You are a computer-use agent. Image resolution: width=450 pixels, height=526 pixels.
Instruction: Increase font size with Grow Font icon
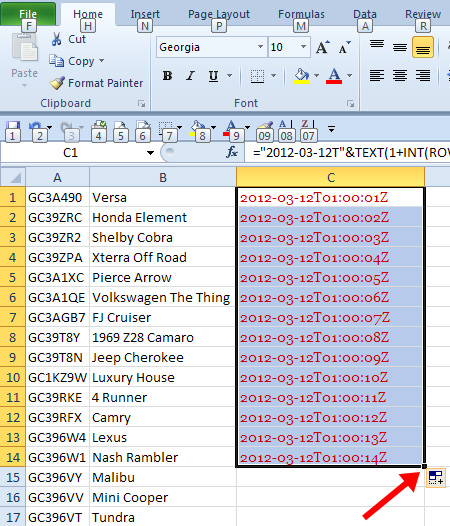tap(323, 47)
